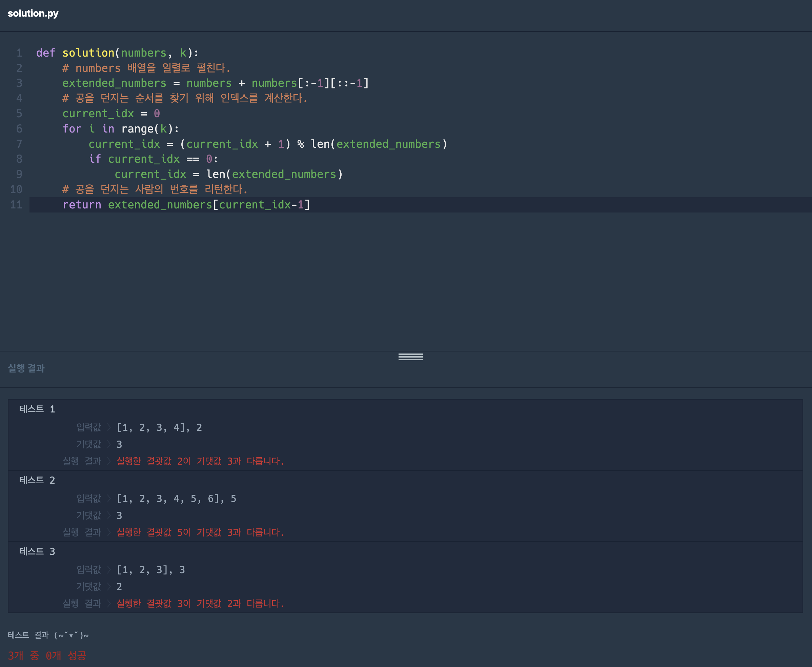
Task: Click line number 11 in gutter
Action: point(16,205)
